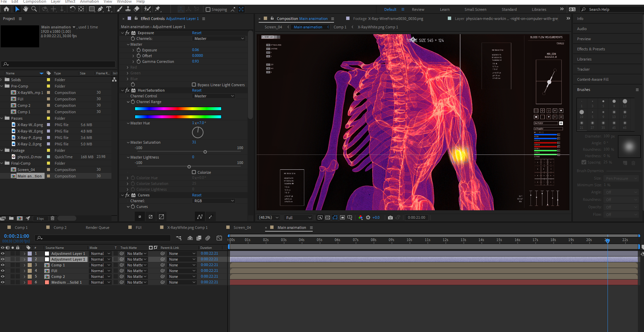Enable the Colorize checkbox
Viewport: 644px width, 332px height.
pos(194,172)
